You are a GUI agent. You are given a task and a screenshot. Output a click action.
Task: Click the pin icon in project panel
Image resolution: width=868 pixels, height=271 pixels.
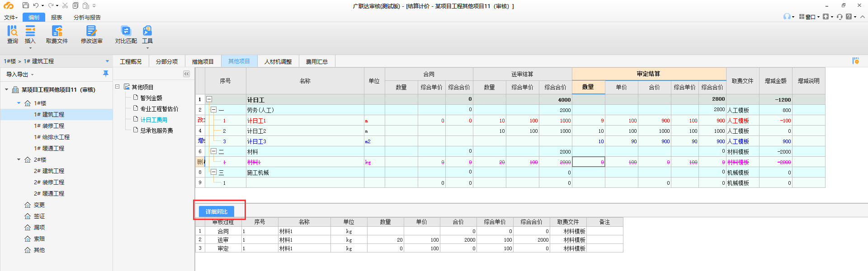click(106, 74)
